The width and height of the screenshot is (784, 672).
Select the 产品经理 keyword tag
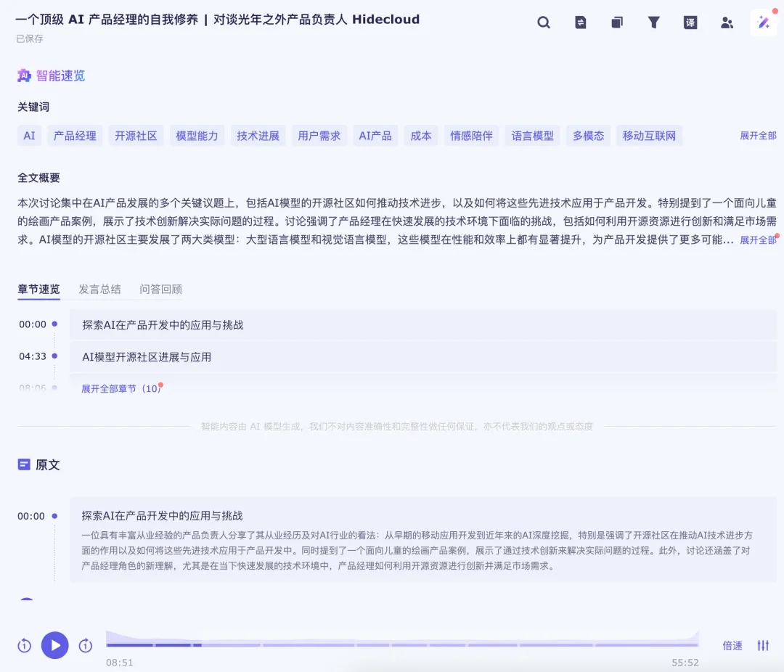coord(75,136)
